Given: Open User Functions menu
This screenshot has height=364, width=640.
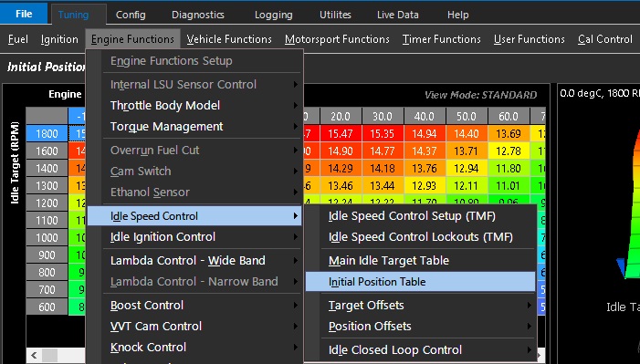Looking at the screenshot, I should [530, 39].
